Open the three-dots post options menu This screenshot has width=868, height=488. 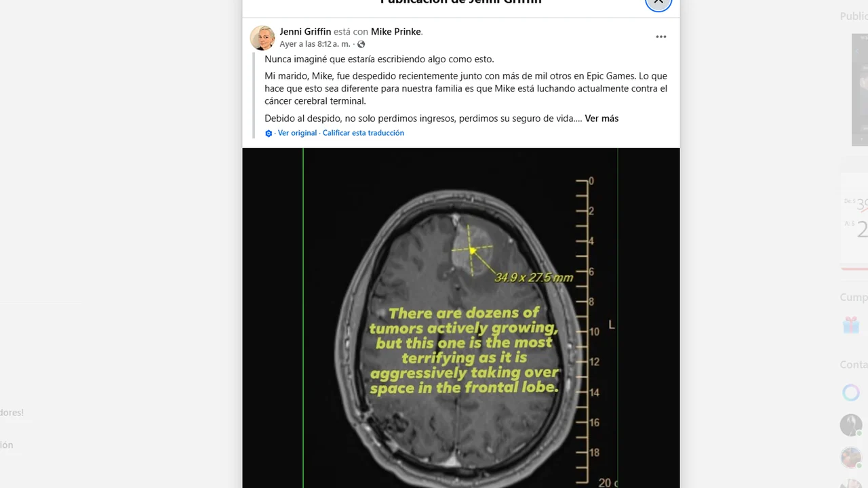point(660,37)
